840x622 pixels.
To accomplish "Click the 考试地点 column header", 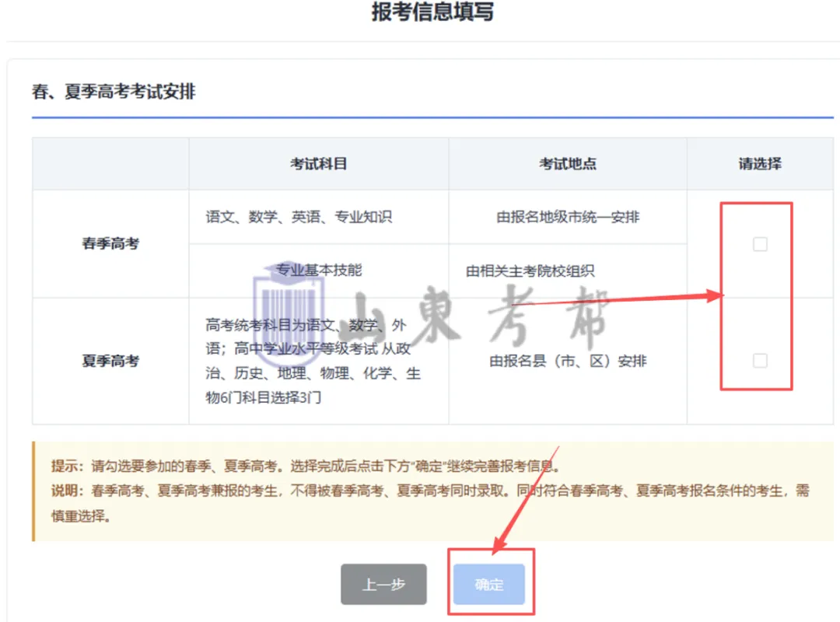I will pos(568,164).
